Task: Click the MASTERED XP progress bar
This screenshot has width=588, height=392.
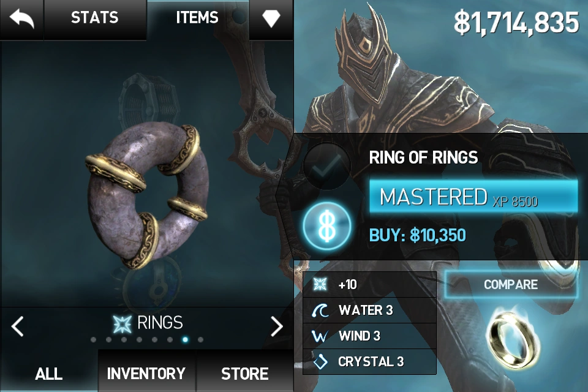Action: (473, 197)
